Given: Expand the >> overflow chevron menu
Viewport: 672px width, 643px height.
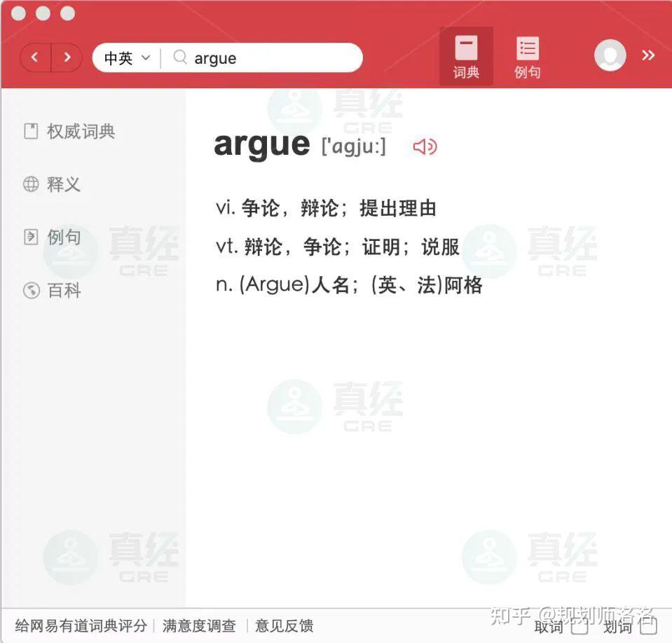Looking at the screenshot, I should pos(648,55).
